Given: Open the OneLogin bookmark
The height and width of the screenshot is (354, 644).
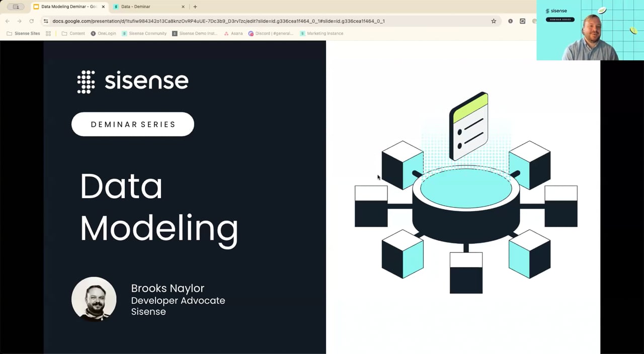Looking at the screenshot, I should [103, 33].
